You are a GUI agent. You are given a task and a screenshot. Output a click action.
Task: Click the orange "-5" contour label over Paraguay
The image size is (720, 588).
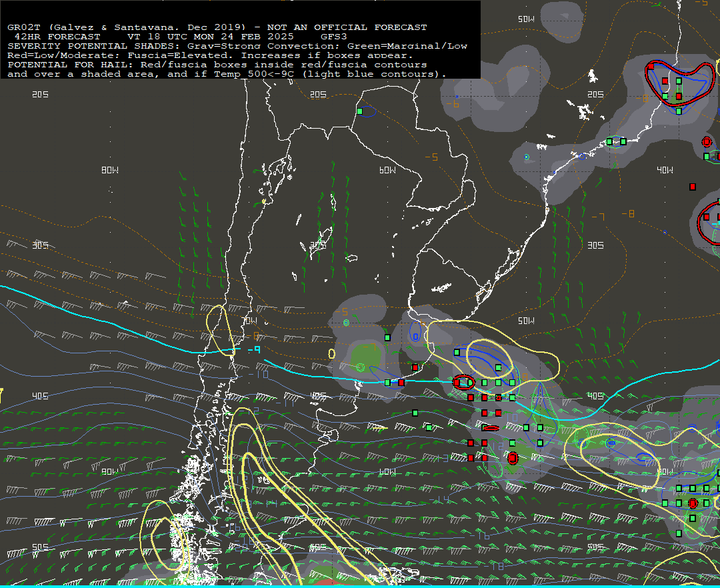[x=431, y=157]
